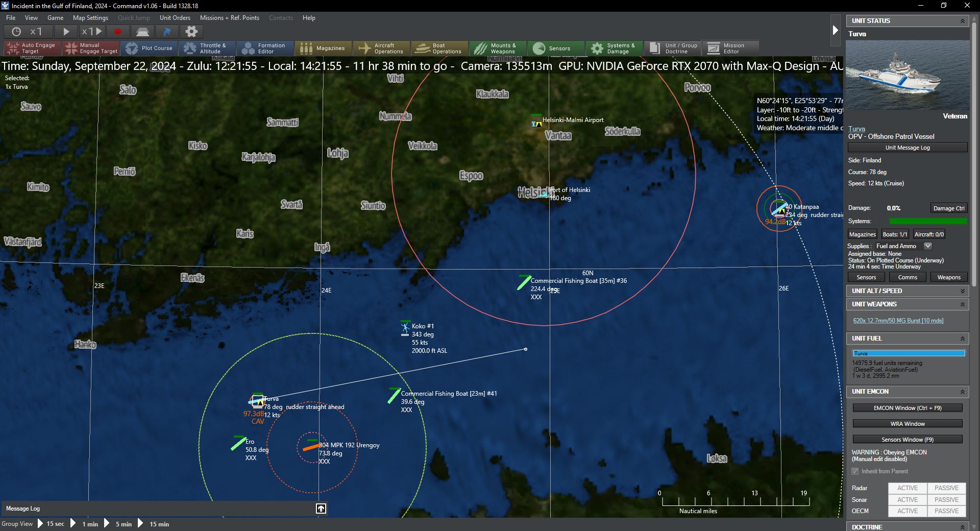Screen dimensions: 980x531
Task: Click the red record button
Action: coord(118,32)
